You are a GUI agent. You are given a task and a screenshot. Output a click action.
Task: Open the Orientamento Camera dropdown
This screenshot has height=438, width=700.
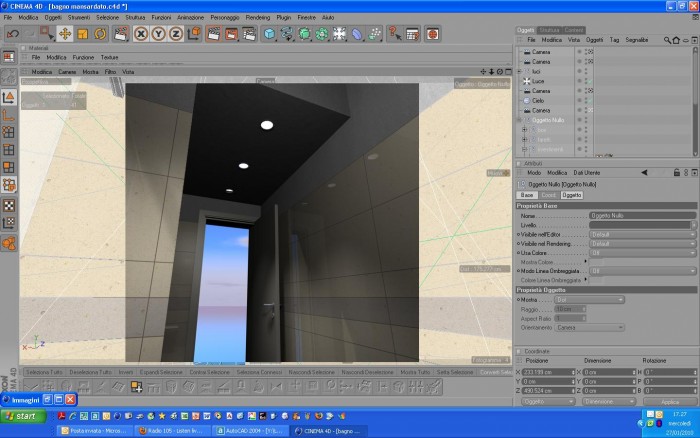pos(589,328)
